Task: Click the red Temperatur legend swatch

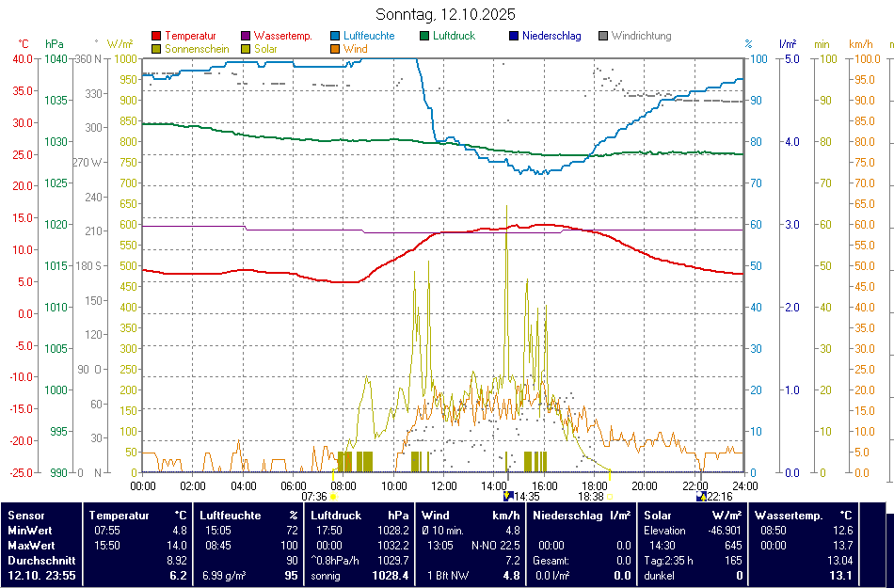Action: [156, 37]
